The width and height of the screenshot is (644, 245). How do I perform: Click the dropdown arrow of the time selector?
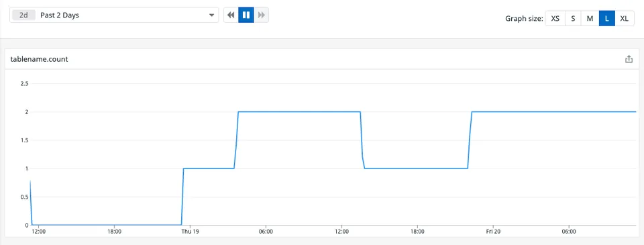[x=211, y=15]
